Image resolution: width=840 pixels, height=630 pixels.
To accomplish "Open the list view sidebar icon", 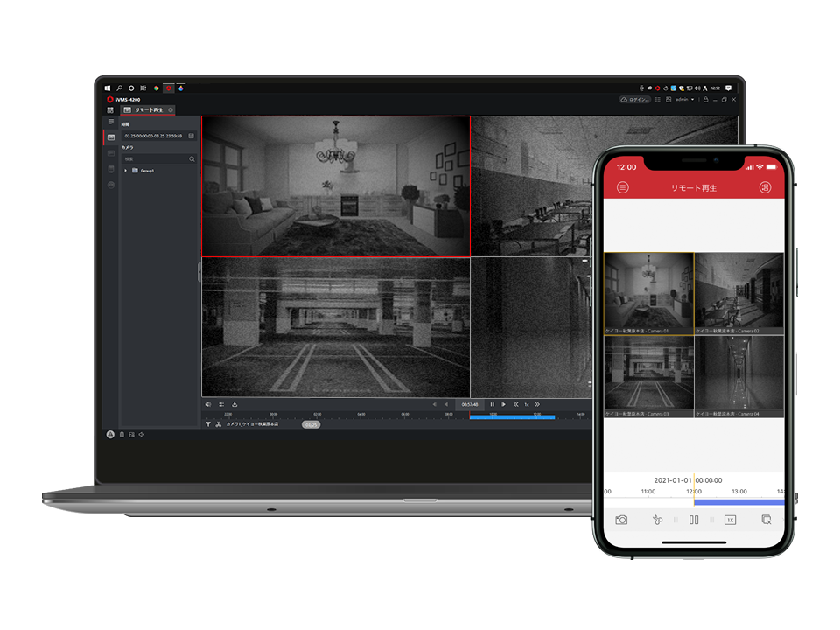I will (x=111, y=122).
